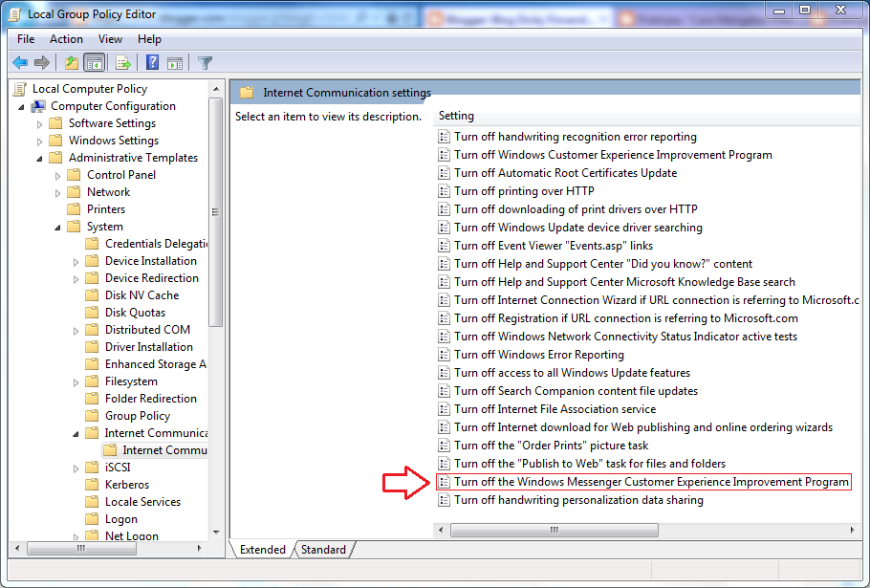The image size is (870, 588).
Task: Expand the iSCSI node arrow
Action: pos(76,467)
